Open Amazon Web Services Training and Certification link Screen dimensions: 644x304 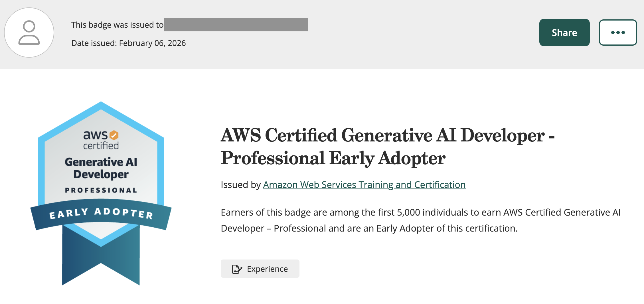(364, 185)
